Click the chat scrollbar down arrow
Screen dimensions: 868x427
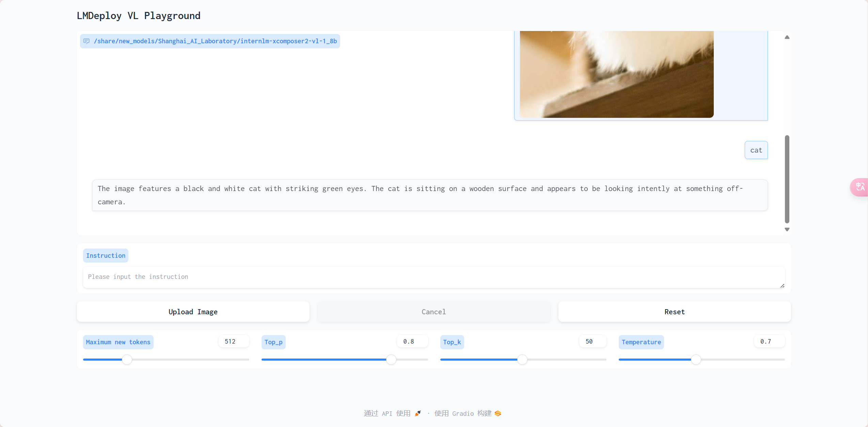coord(787,230)
